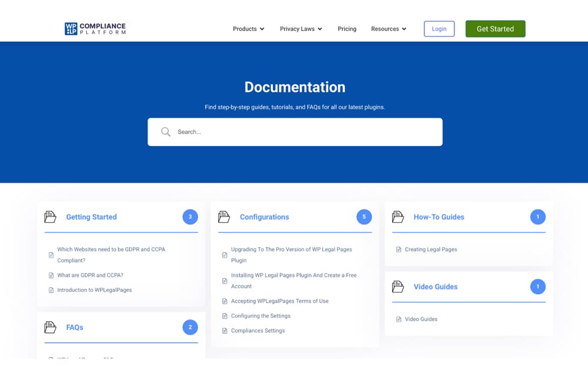Click the Login button
588x369 pixels.
click(x=439, y=28)
